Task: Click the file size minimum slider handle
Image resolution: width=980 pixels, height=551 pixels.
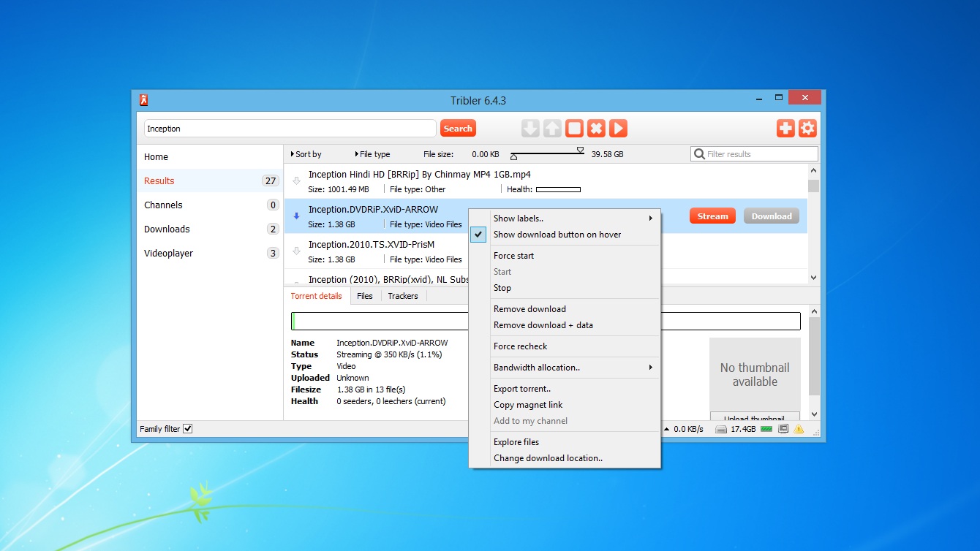Action: pos(514,157)
